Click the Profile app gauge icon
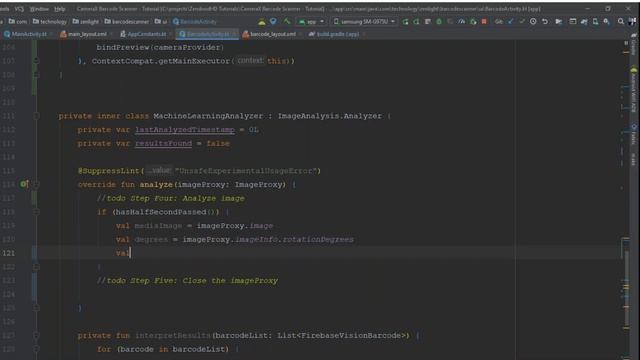Viewport: 640px width, 360px height. click(x=462, y=21)
